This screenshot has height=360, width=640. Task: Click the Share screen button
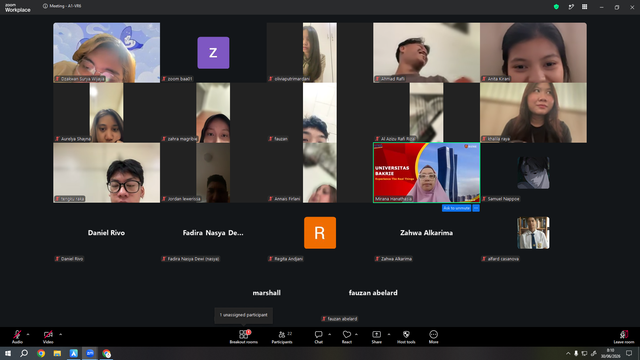tap(376, 337)
